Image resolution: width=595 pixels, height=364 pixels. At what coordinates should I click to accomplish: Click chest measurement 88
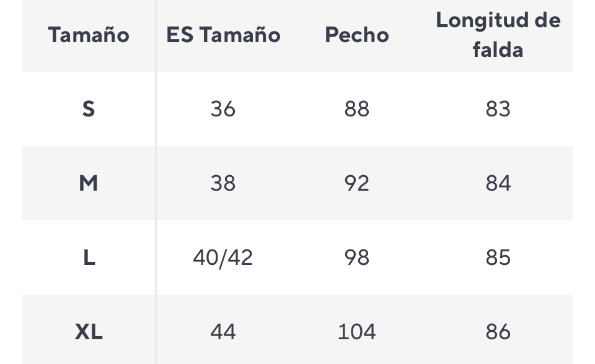pos(357,109)
